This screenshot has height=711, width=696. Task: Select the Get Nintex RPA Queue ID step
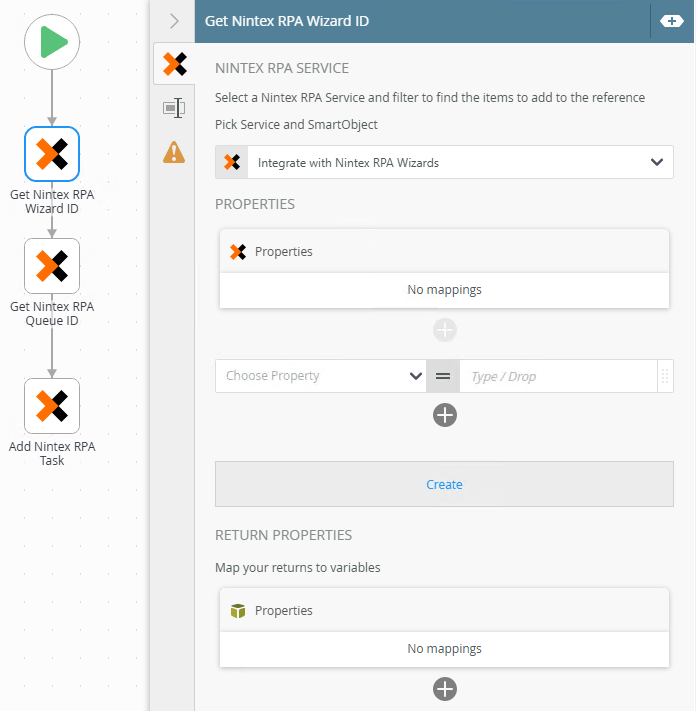[52, 265]
